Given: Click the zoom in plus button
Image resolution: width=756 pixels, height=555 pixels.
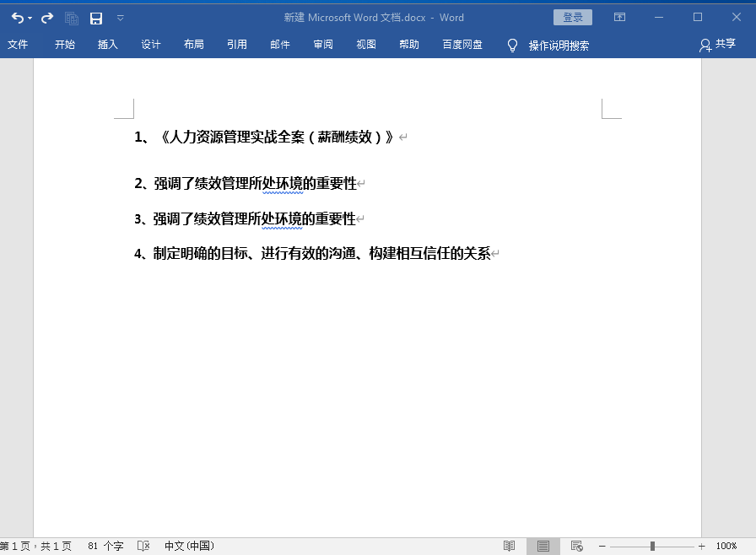Looking at the screenshot, I should point(701,546).
